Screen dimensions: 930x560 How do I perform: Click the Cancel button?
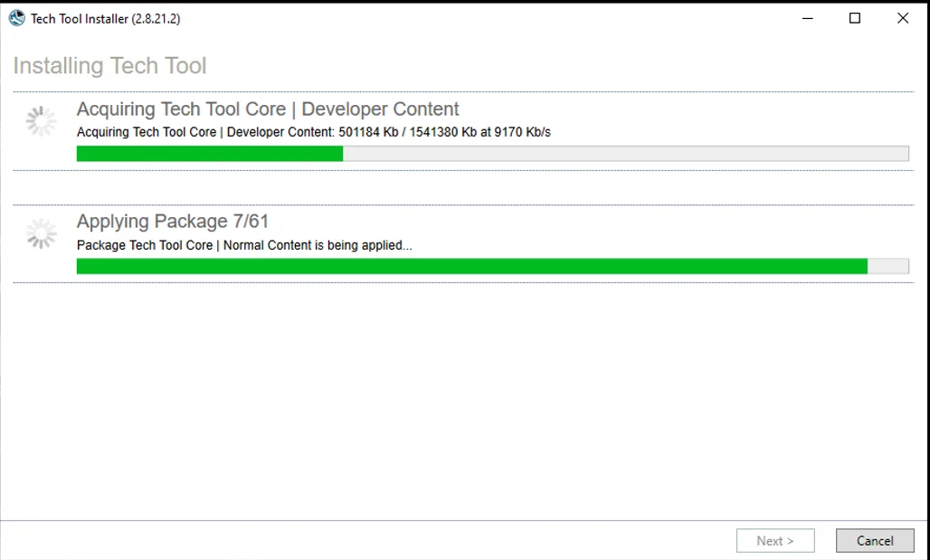(x=875, y=540)
